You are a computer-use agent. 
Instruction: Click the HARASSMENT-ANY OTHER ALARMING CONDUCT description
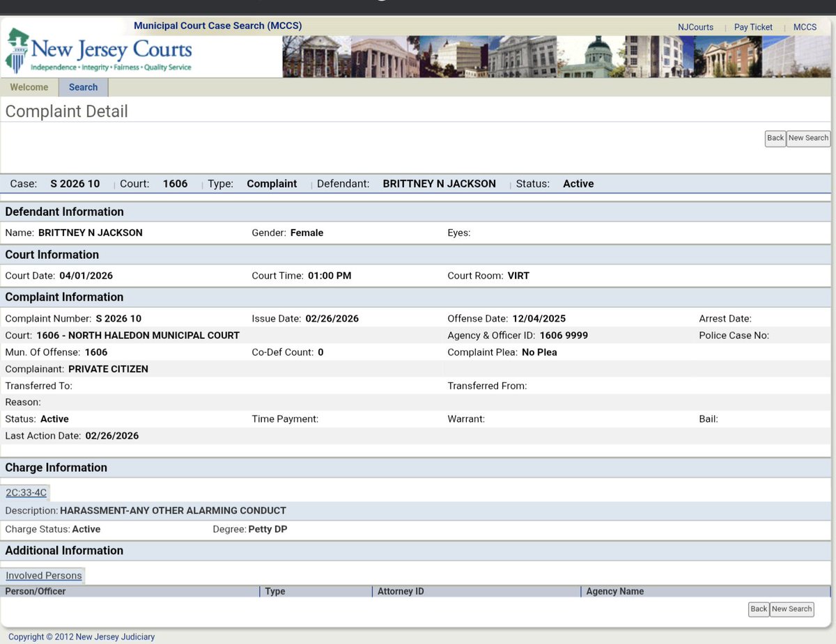[173, 510]
